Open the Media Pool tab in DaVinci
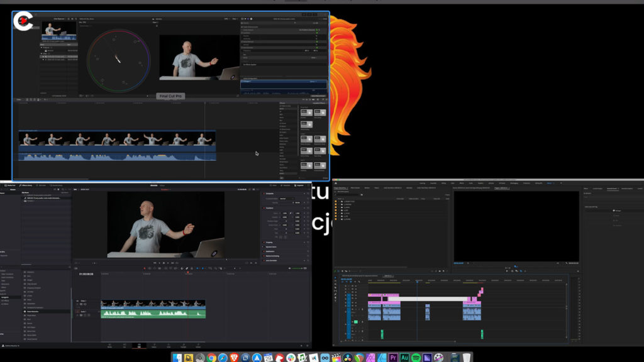 tap(9, 185)
